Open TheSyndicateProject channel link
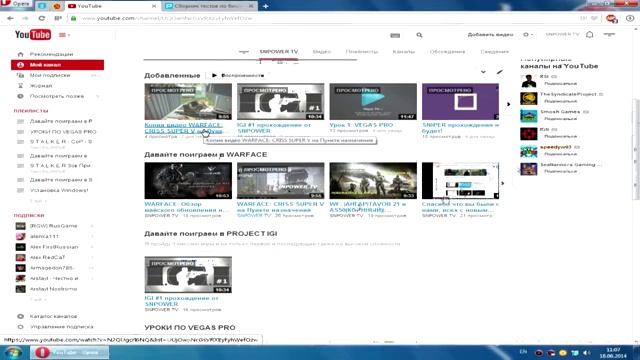 (x=568, y=94)
